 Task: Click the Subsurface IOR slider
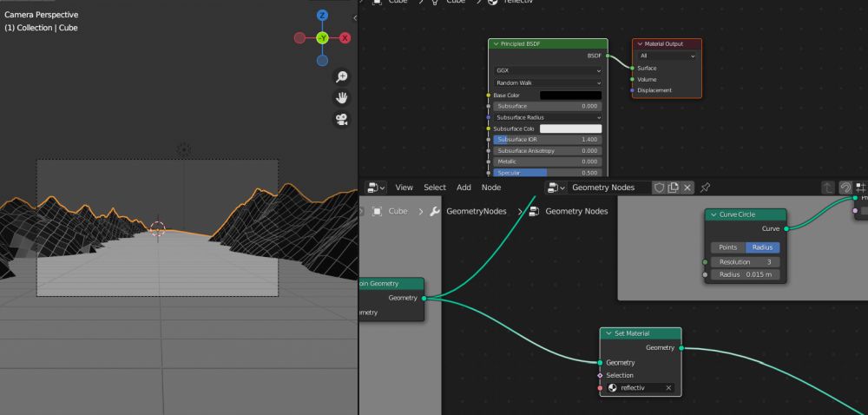548,140
